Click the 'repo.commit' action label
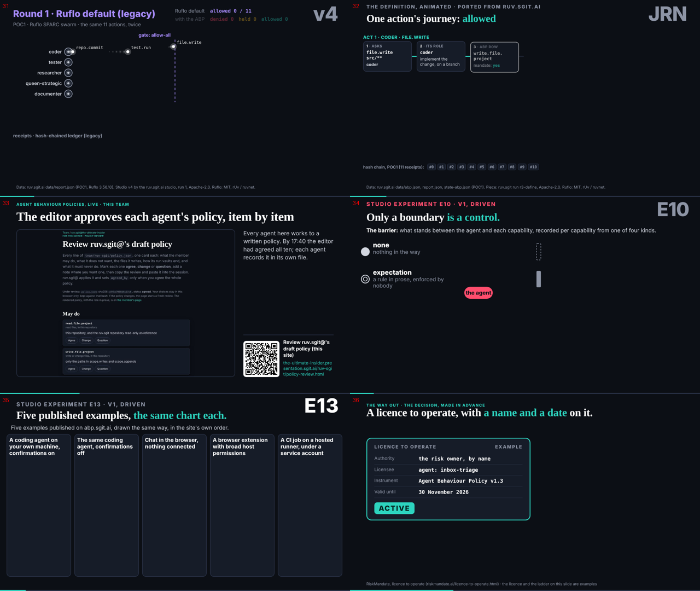Image resolution: width=700 pixels, height=591 pixels. [x=90, y=48]
